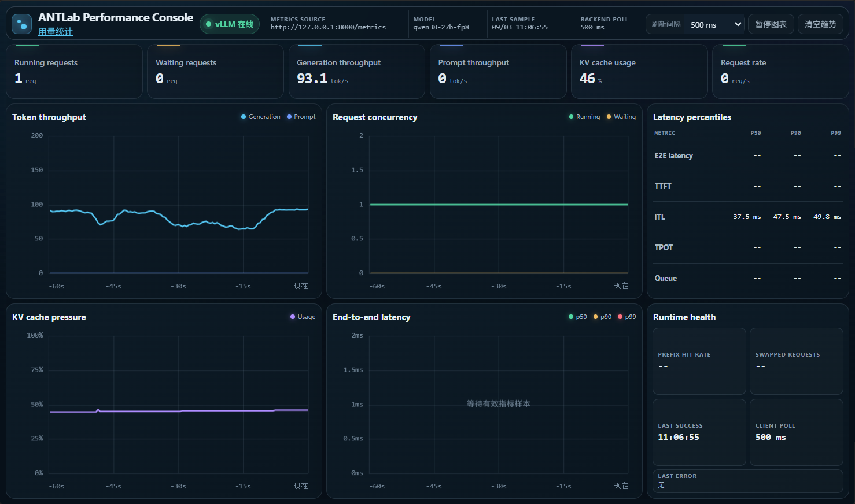Toggle the Running legend in Request concurrency
This screenshot has width=855, height=504.
[584, 117]
